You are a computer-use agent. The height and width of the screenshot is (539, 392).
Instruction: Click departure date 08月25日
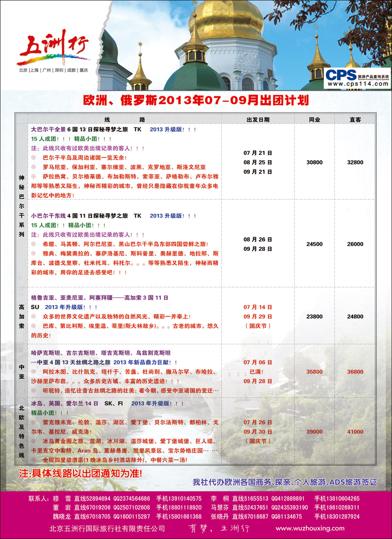coord(258,162)
